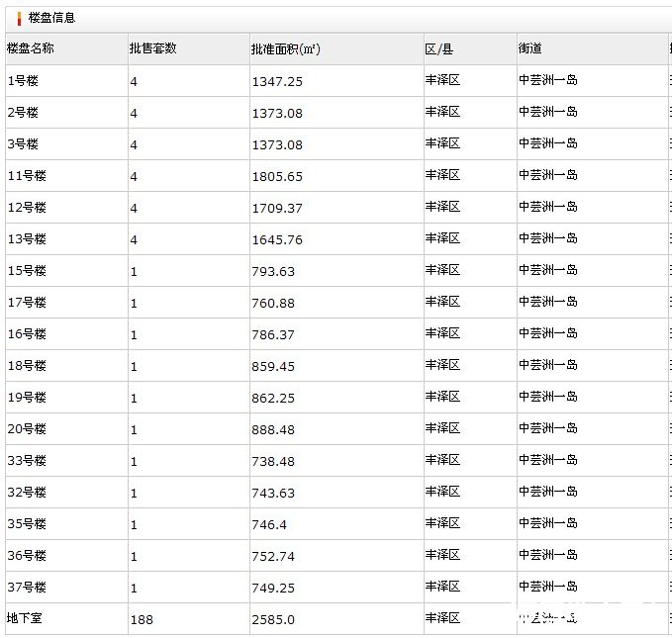The width and height of the screenshot is (672, 638).
Task: Click area value 749.25
Action: [x=273, y=588]
